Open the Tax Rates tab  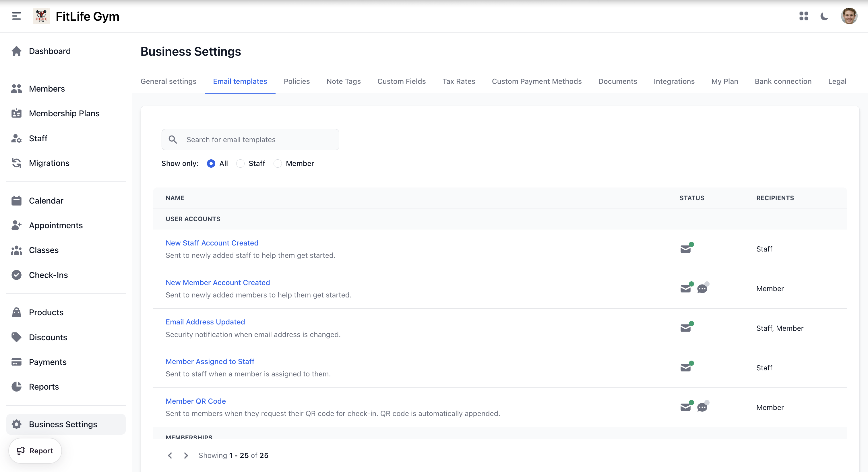(x=459, y=81)
